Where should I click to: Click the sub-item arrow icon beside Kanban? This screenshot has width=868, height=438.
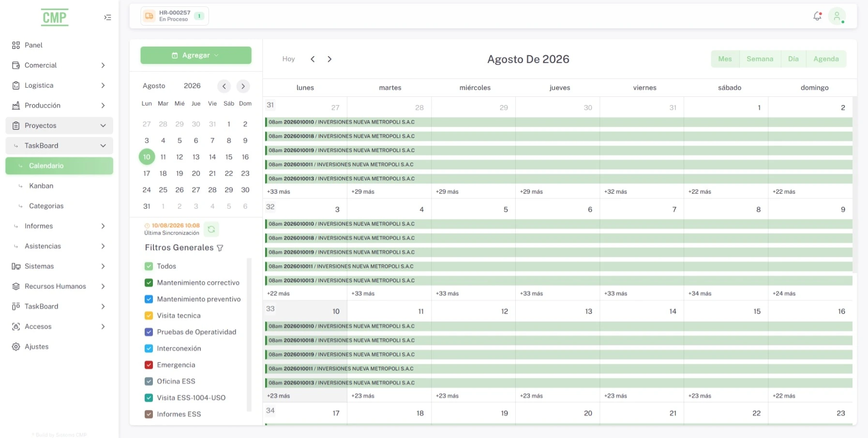tap(20, 186)
